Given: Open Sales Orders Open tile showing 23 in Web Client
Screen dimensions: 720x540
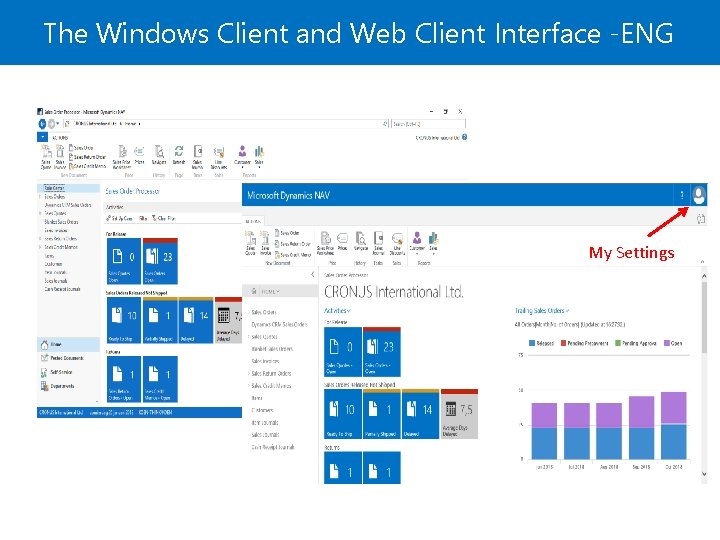Looking at the screenshot, I should [382, 352].
